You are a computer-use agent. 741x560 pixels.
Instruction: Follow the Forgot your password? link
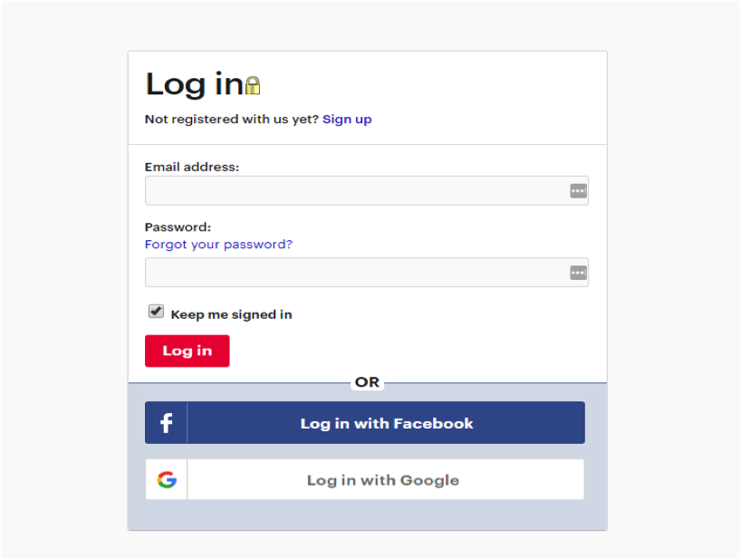218,245
